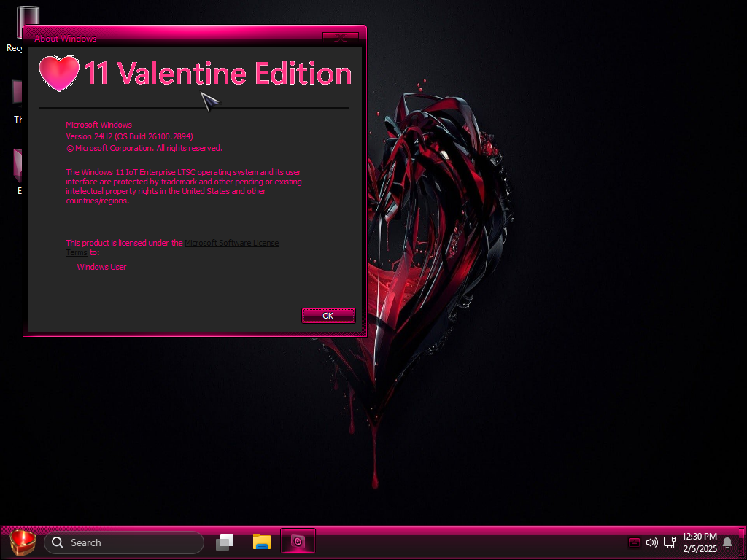
Task: Click the pink eject icon in the system tray
Action: tap(634, 542)
